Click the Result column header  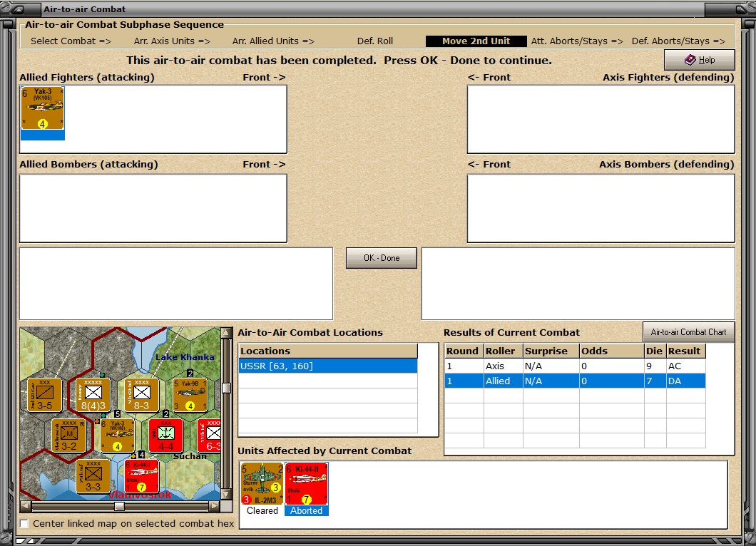point(685,351)
